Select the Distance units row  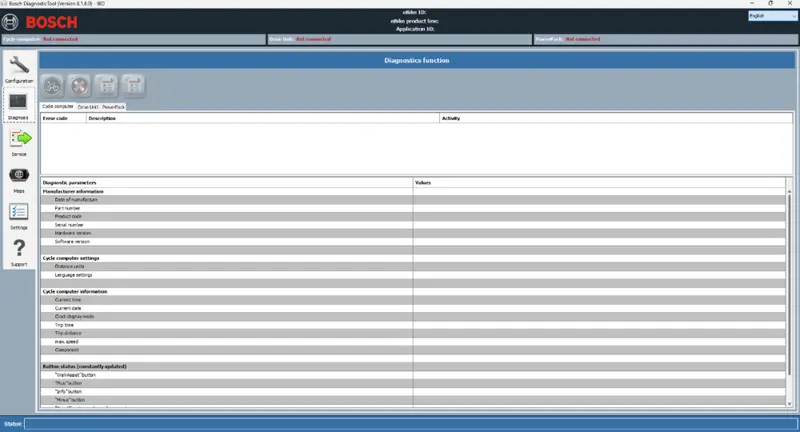[413, 266]
